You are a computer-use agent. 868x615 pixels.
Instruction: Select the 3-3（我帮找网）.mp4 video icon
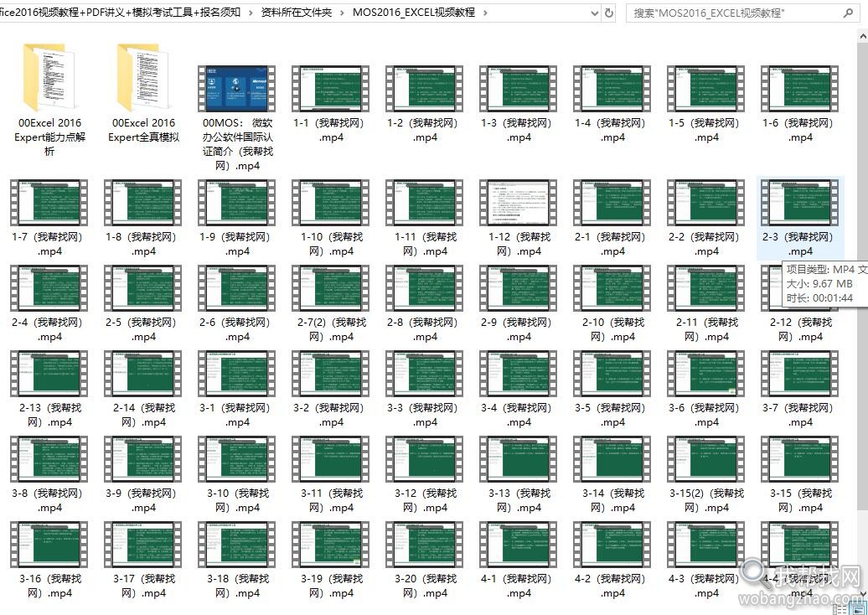(425, 374)
